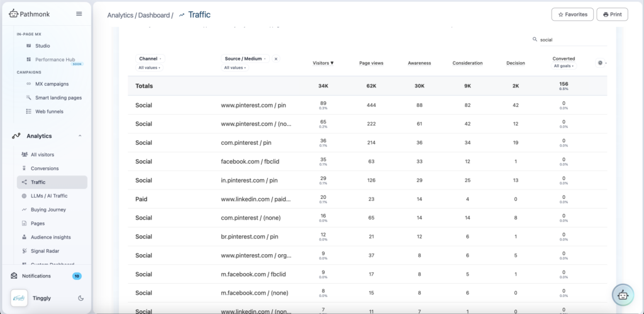
Task: Click the Buying Journey trend icon
Action: tap(25, 210)
